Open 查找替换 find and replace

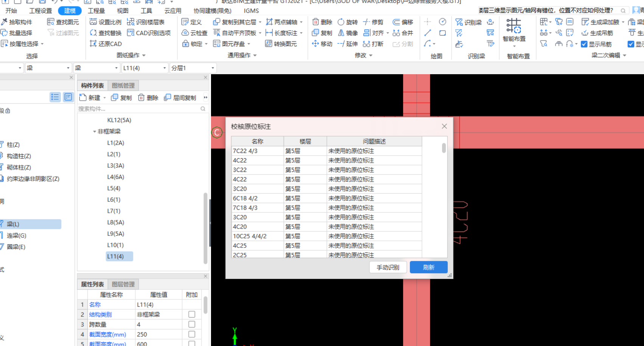[x=106, y=33]
